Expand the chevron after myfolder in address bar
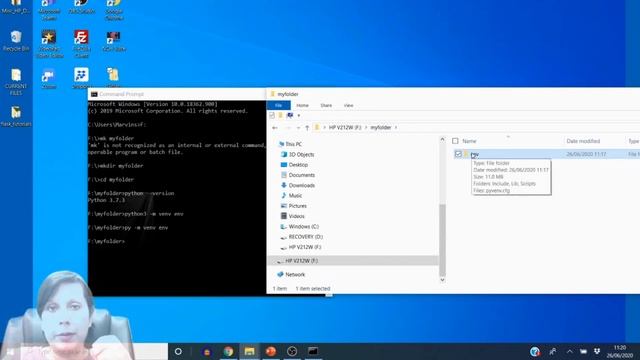Viewport: 640px width, 360px height. pyautogui.click(x=396, y=128)
